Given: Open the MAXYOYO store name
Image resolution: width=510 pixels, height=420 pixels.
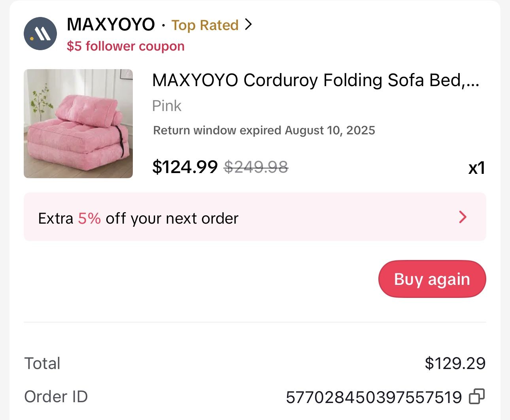Looking at the screenshot, I should [111, 24].
